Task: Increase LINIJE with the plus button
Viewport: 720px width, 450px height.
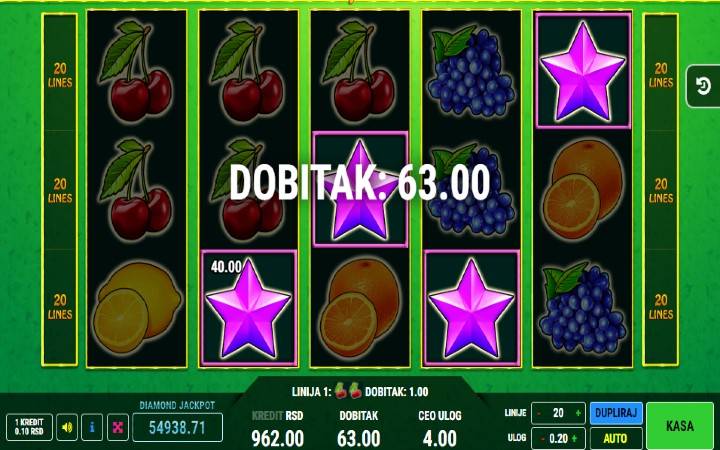Action: (x=578, y=413)
